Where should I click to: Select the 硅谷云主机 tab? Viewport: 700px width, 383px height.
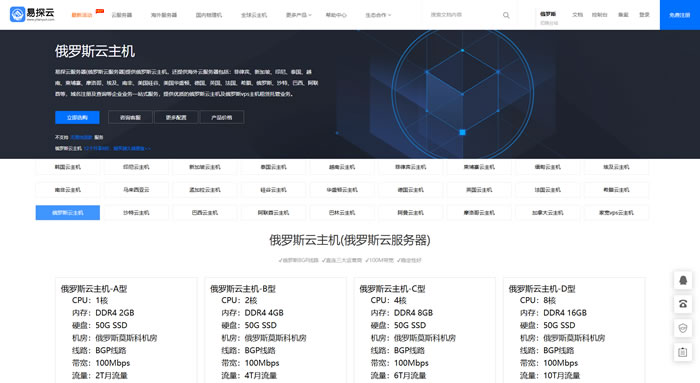click(x=273, y=190)
